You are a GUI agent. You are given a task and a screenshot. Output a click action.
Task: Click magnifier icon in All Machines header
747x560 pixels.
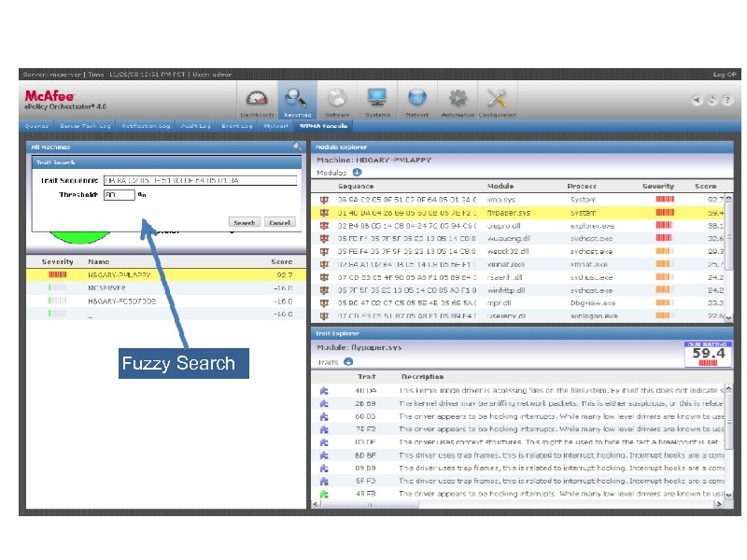[x=297, y=147]
